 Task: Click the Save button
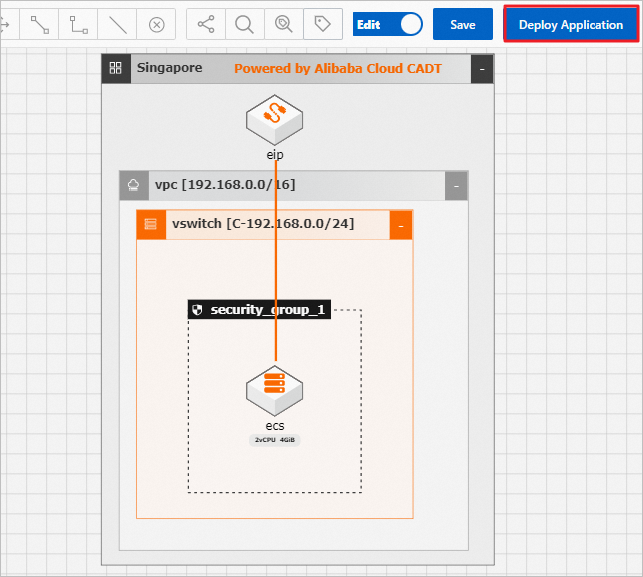pyautogui.click(x=463, y=24)
